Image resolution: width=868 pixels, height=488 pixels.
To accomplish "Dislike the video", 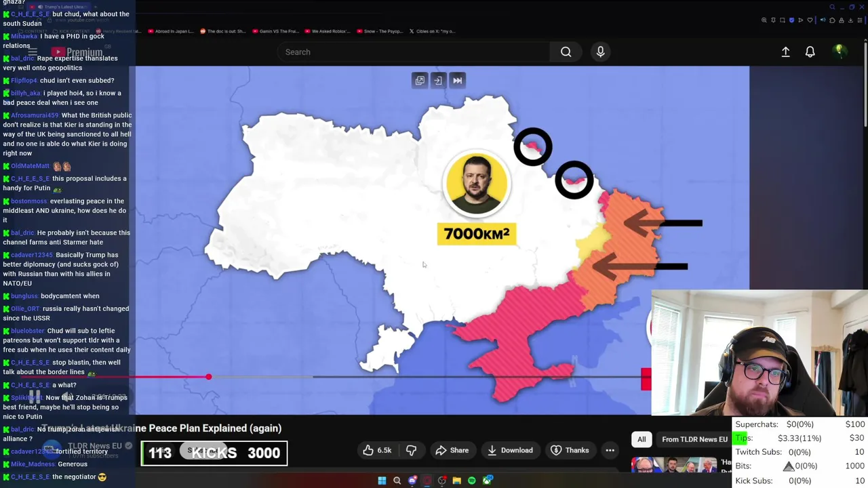I will 411,450.
